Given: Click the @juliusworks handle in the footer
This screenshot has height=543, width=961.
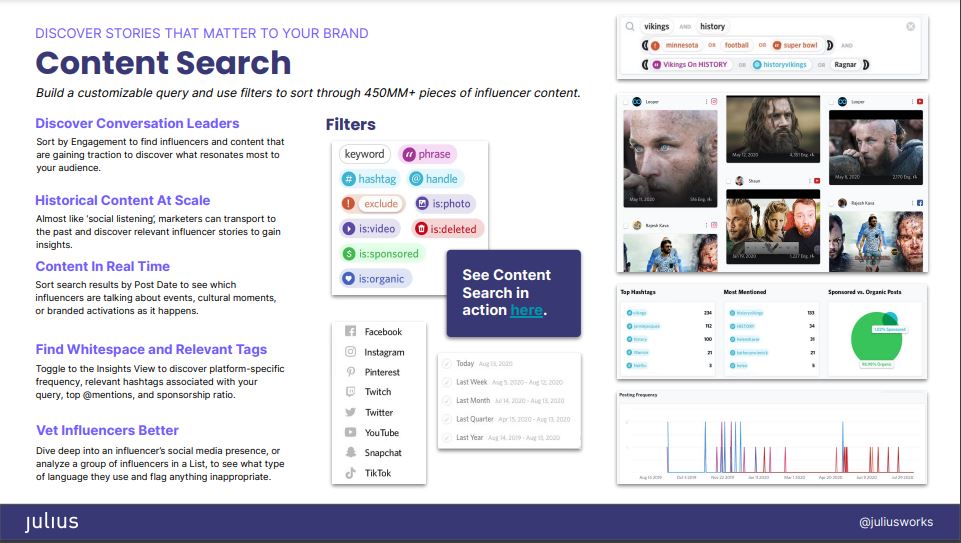Looking at the screenshot, I should click(896, 522).
